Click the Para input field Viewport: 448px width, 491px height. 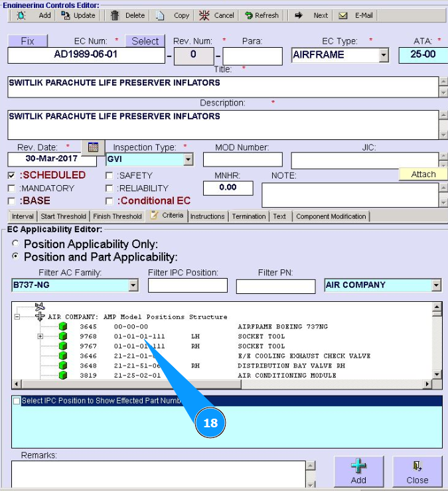point(252,56)
